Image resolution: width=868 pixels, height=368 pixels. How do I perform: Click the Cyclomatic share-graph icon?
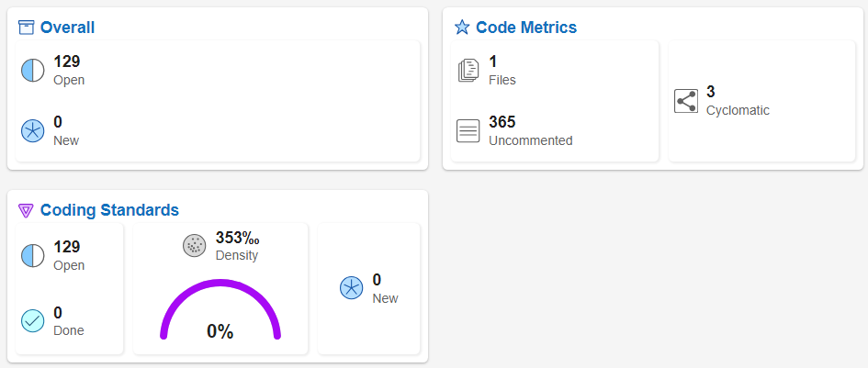[686, 101]
